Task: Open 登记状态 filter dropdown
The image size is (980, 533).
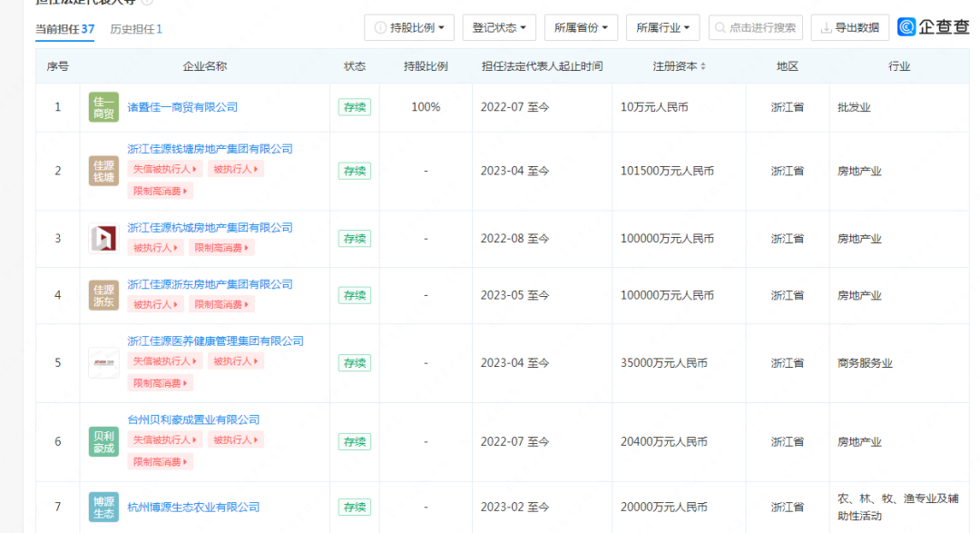Action: point(499,27)
